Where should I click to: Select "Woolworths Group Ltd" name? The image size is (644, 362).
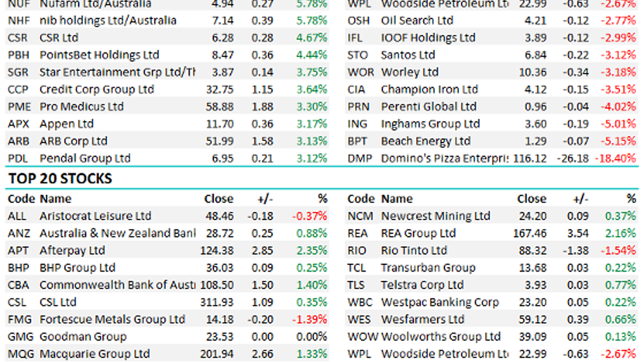click(x=441, y=338)
